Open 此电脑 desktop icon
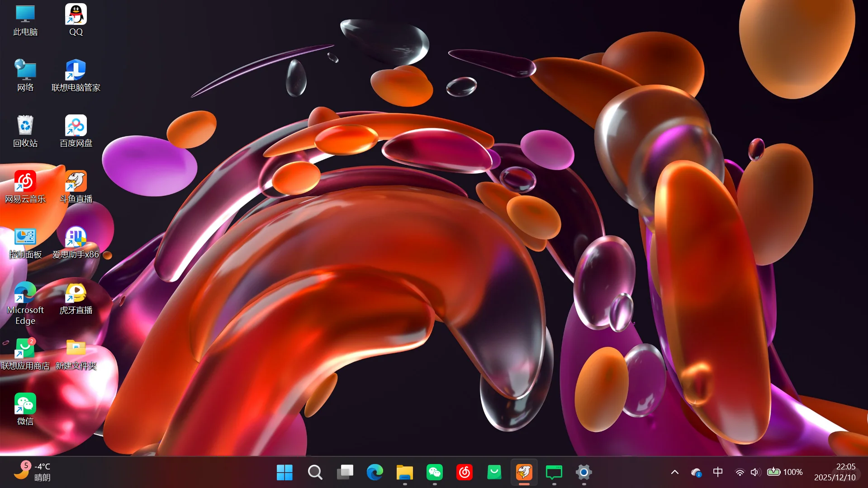Image resolution: width=868 pixels, height=488 pixels. pos(25,14)
